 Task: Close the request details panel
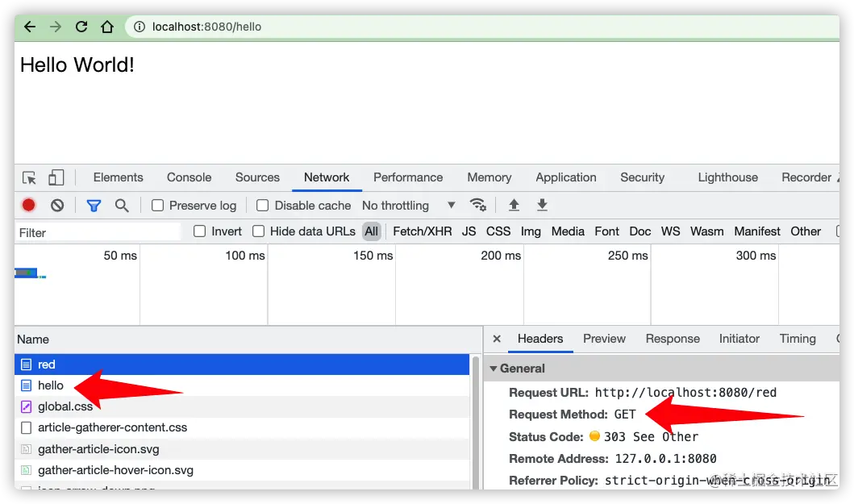[x=497, y=339]
